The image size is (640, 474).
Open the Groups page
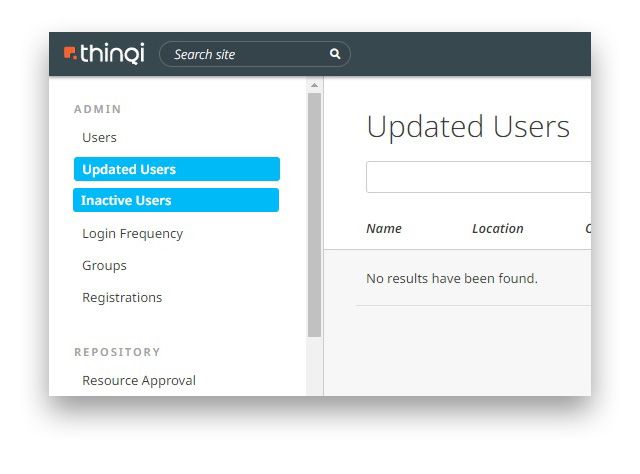(x=104, y=266)
